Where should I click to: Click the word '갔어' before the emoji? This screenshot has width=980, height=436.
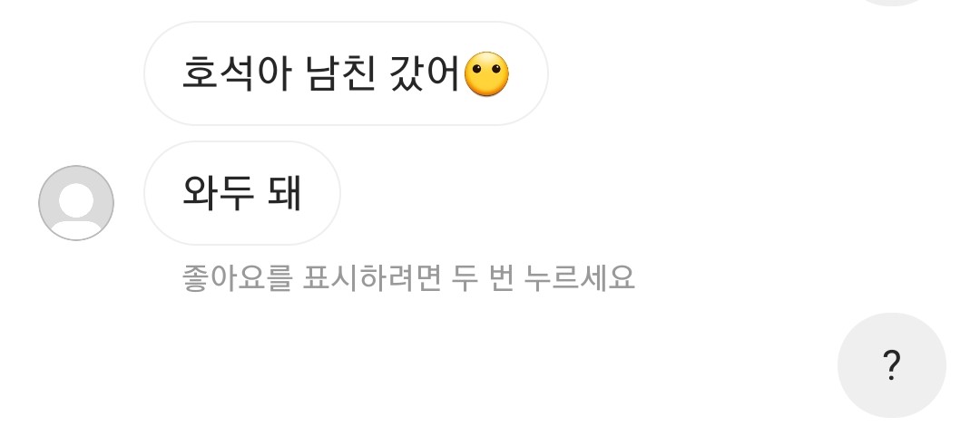426,73
